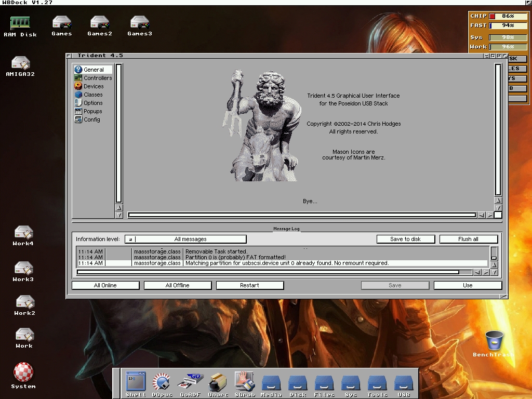Click the All Offline button
Screen dimensions: 532x399
point(178,285)
